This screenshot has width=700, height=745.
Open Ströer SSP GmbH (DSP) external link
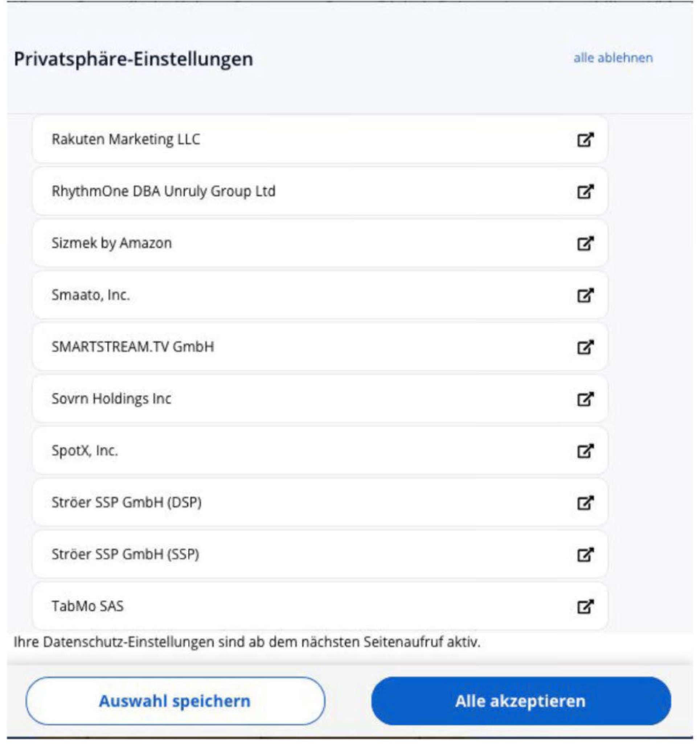585,503
